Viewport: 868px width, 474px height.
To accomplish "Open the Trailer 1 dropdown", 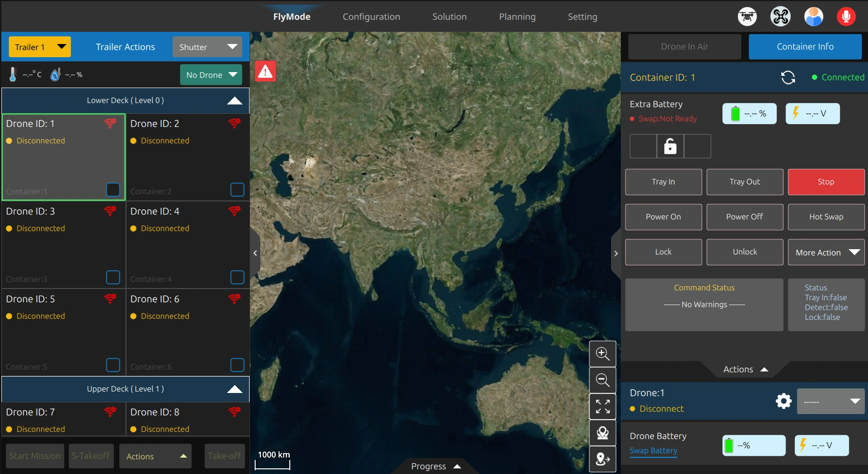I will click(x=40, y=47).
